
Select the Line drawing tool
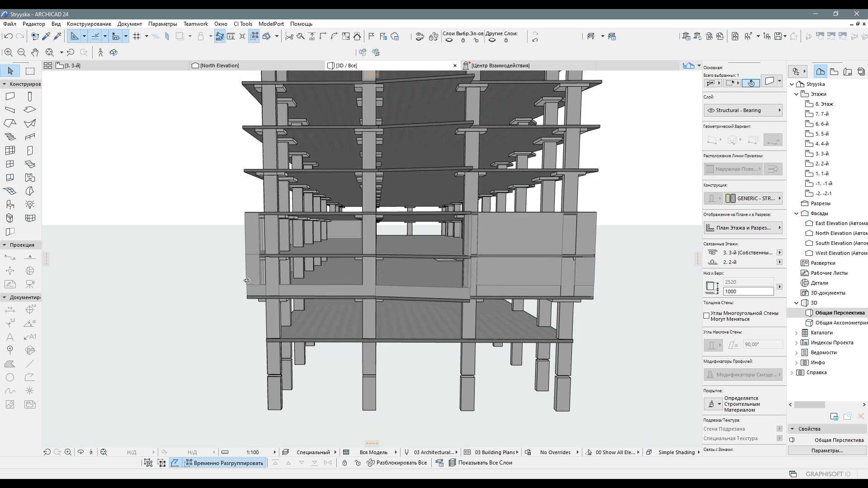tap(30, 364)
